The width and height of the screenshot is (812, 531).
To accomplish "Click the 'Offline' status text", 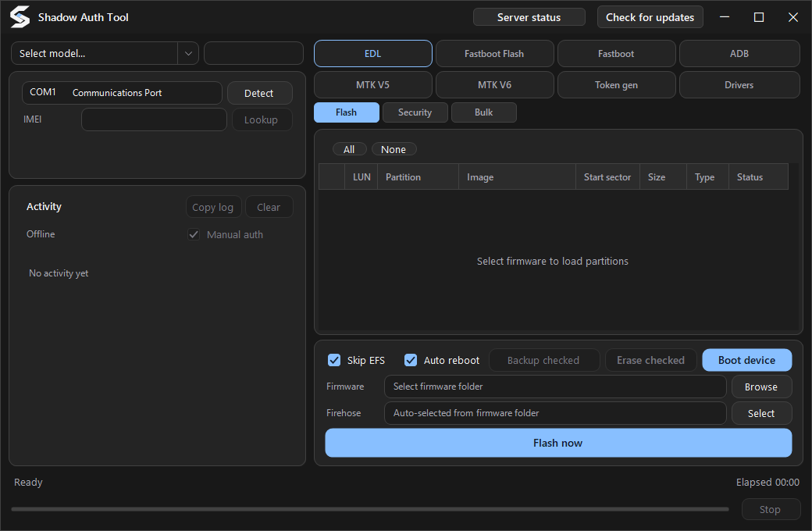I will [41, 234].
